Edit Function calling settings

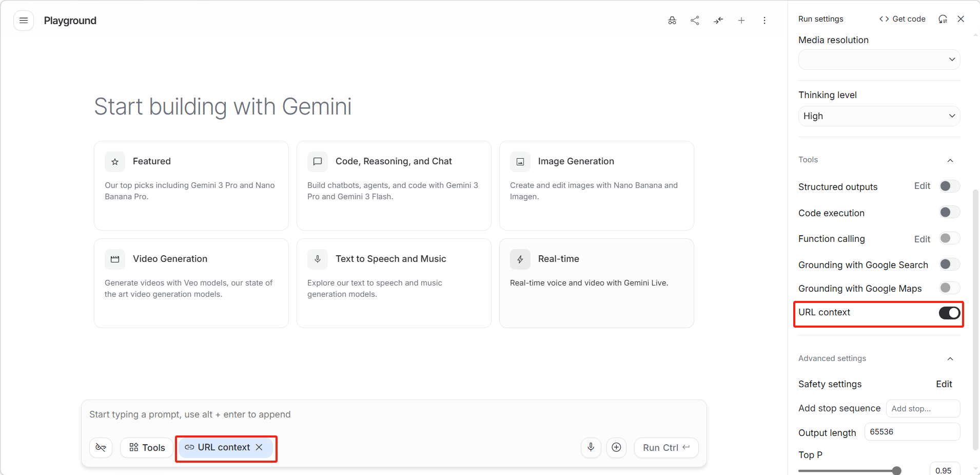922,239
